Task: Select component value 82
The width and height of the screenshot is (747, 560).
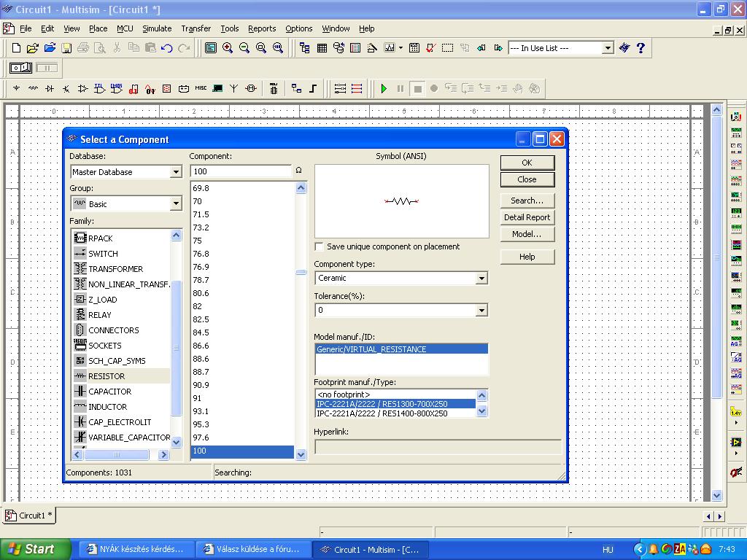Action: (242, 306)
